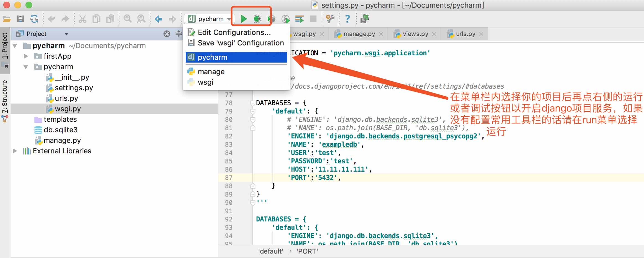644x258 pixels.
Task: Open Replace with the magnifier-A icon
Action: (x=141, y=19)
